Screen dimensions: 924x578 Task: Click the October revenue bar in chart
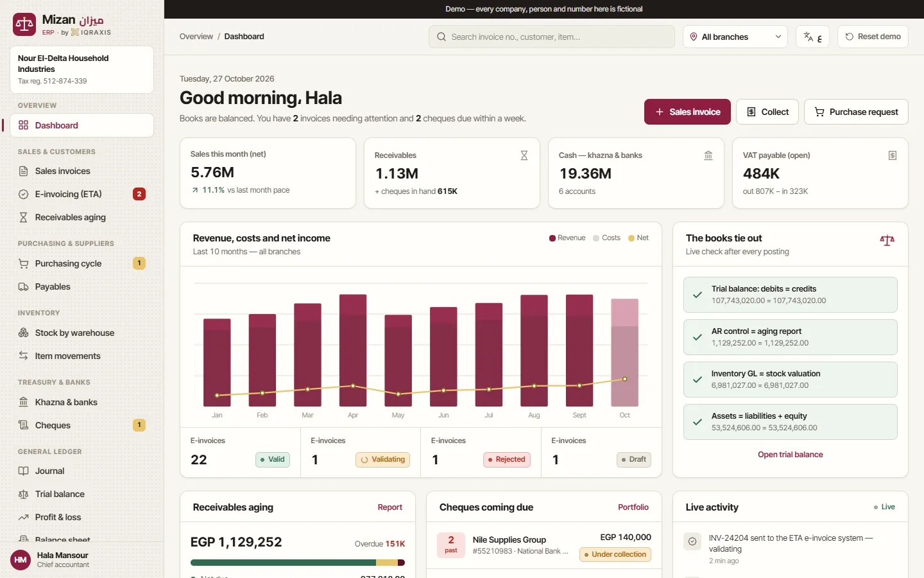[x=624, y=353]
